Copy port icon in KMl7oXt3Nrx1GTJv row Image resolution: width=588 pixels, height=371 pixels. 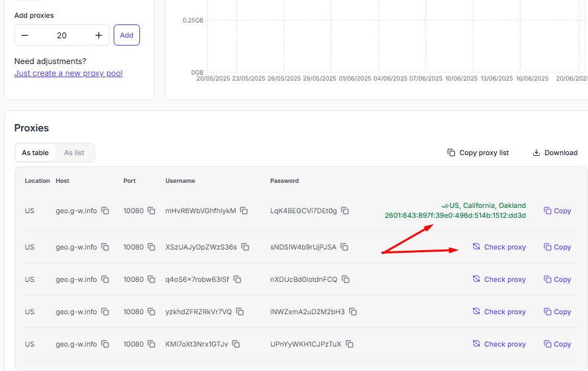(x=151, y=344)
